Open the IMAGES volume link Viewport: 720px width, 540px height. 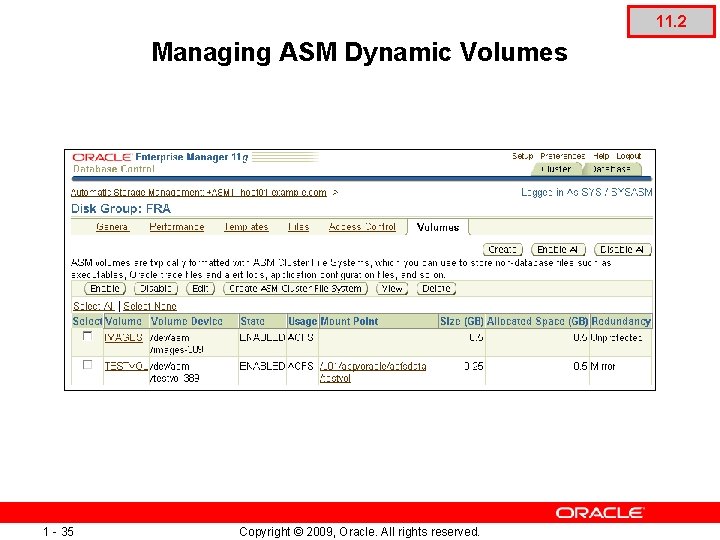pos(124,338)
